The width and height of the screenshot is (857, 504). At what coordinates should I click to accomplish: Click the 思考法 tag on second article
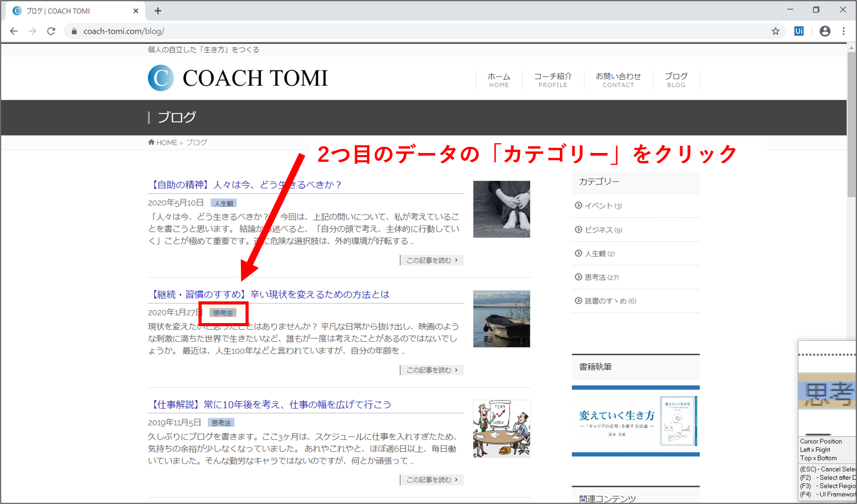pos(223,313)
